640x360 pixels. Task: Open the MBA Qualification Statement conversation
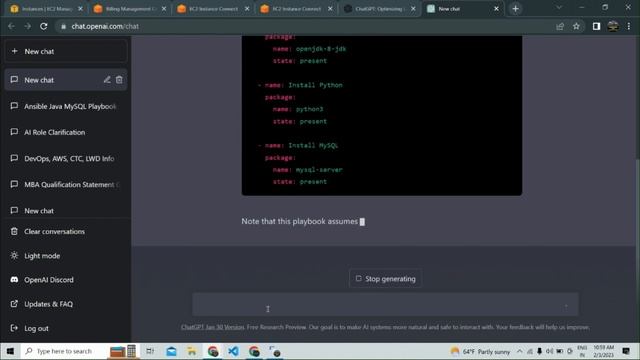pos(65,184)
